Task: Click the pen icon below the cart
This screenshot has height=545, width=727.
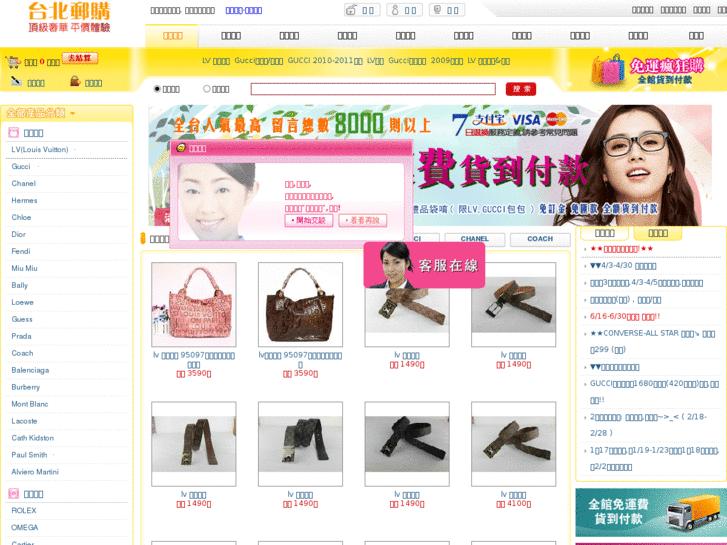Action: [16, 81]
